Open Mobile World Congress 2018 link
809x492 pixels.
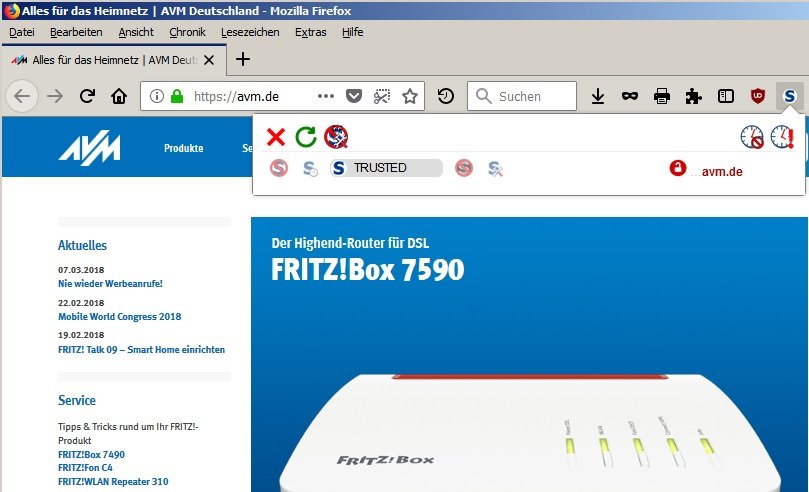pyautogui.click(x=120, y=317)
